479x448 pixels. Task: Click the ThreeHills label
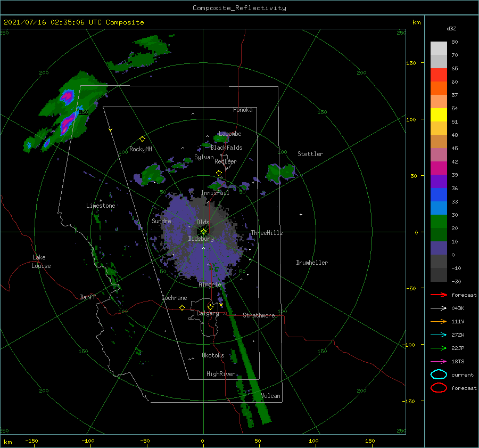pyautogui.click(x=267, y=233)
